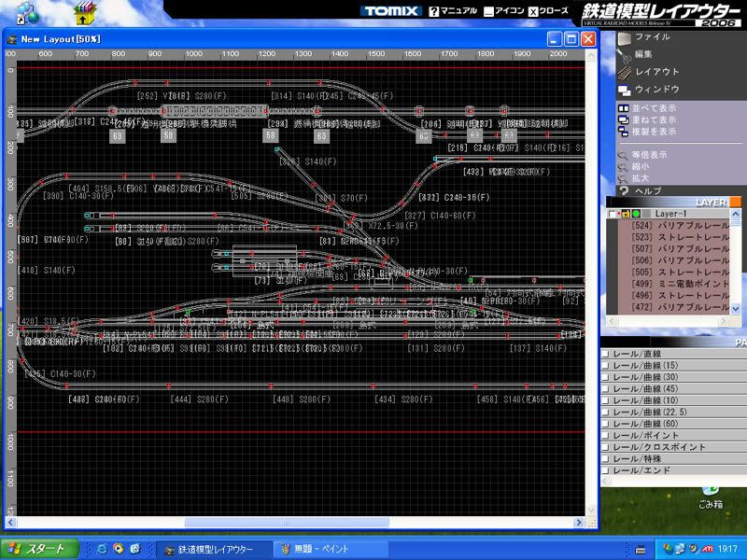Select layer item [523] ストレートレール

point(681,237)
